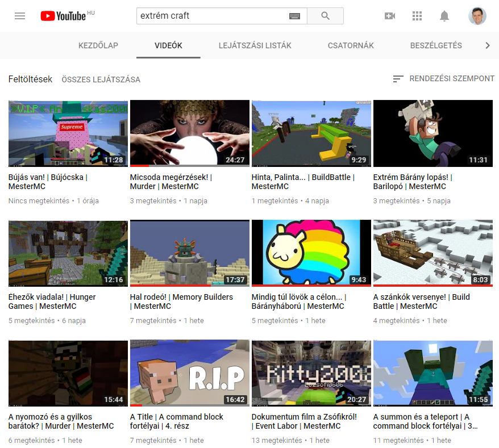Image resolution: width=499 pixels, height=448 pixels.
Task: Click the create video camera icon
Action: tap(390, 16)
